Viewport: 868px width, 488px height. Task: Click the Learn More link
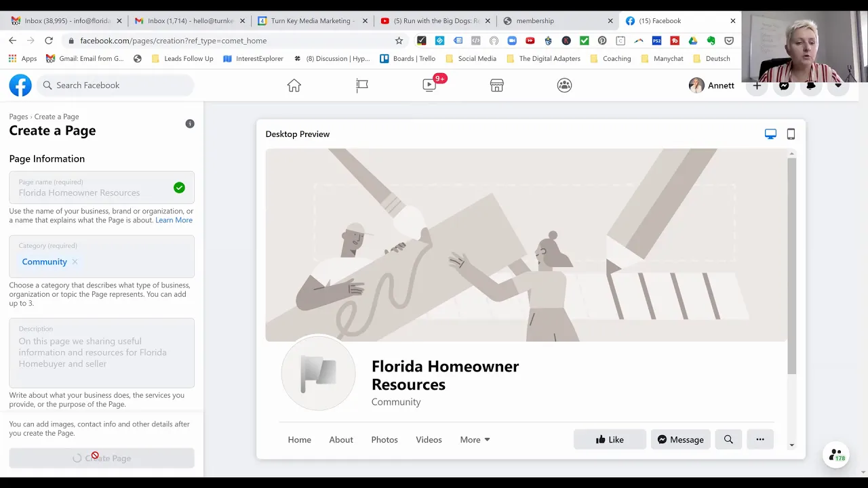tap(174, 220)
